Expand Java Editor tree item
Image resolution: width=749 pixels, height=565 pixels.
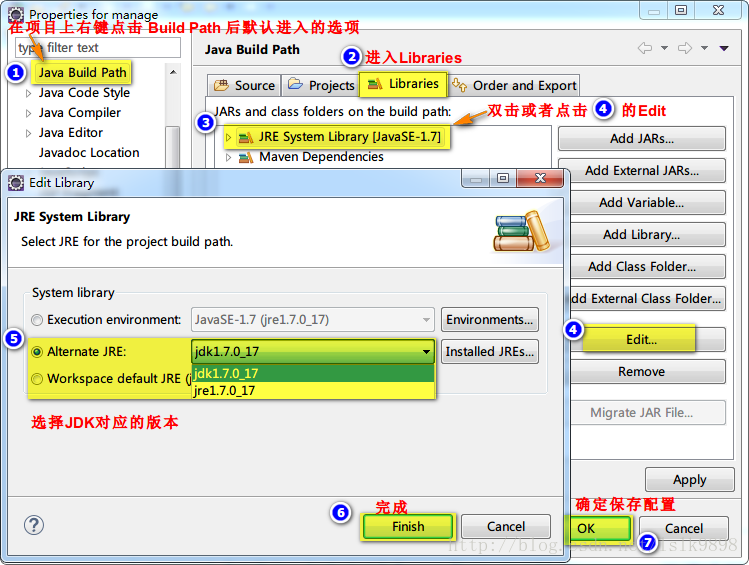[28, 133]
